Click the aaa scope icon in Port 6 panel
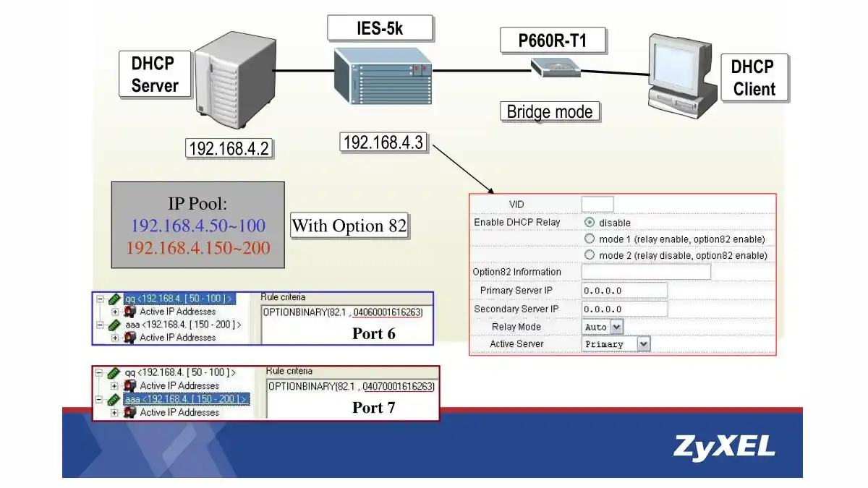868x488 pixels. click(x=115, y=325)
